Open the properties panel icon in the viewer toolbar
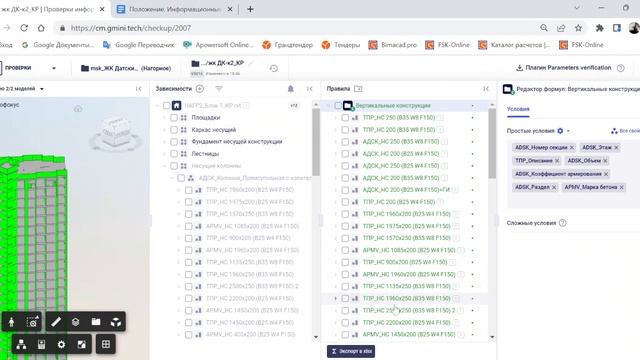This screenshot has width=640, height=360. [x=41, y=344]
